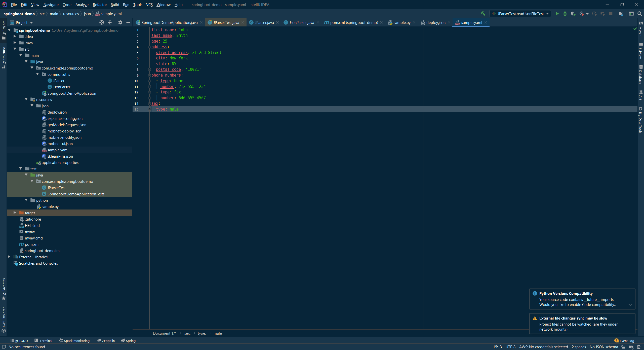Open Project Structure icon in toolbar
Viewport: 644px width, 350px height.
[621, 14]
